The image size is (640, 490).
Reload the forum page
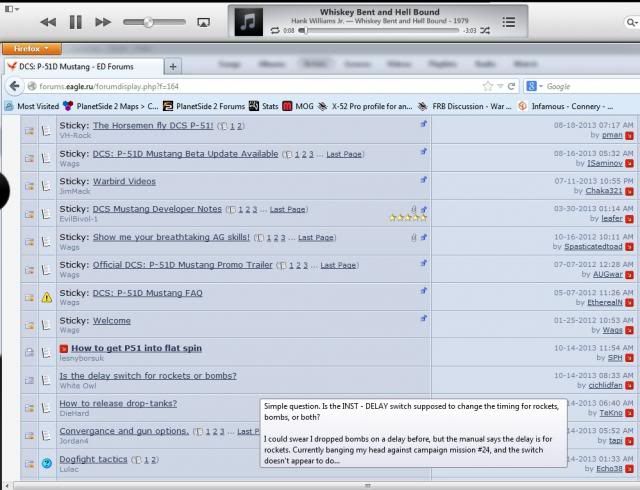click(x=511, y=86)
